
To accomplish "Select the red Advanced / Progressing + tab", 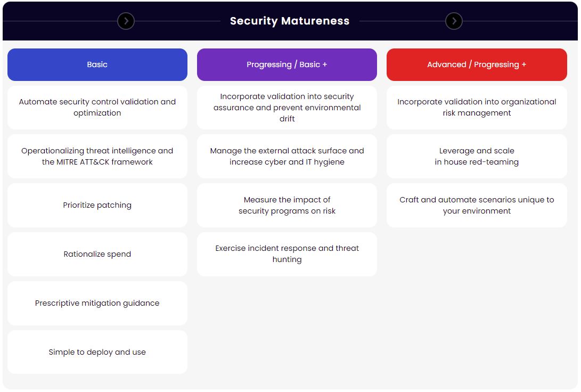I will pos(477,64).
